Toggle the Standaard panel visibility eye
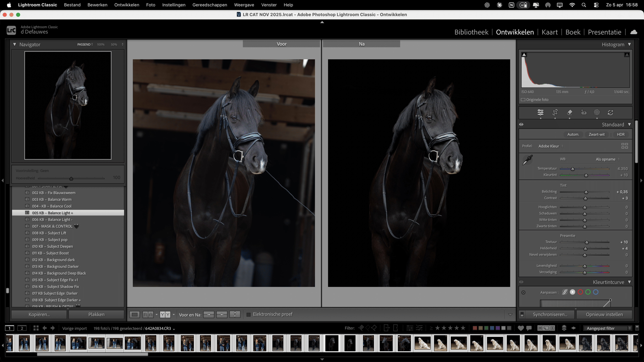644x362 pixels. click(521, 124)
